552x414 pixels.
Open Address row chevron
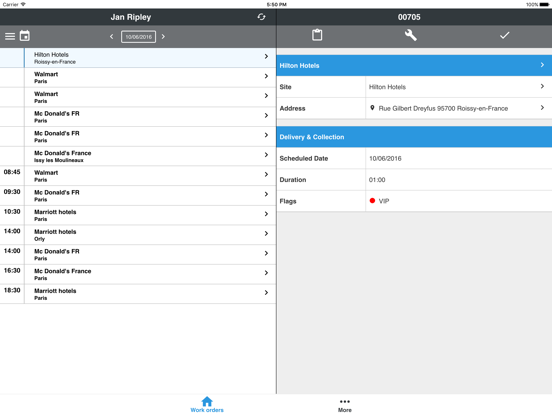(542, 108)
